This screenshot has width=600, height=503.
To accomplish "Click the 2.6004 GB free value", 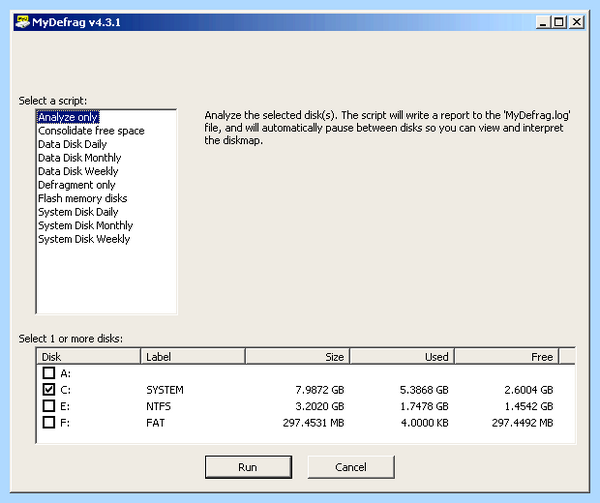I will coord(529,390).
